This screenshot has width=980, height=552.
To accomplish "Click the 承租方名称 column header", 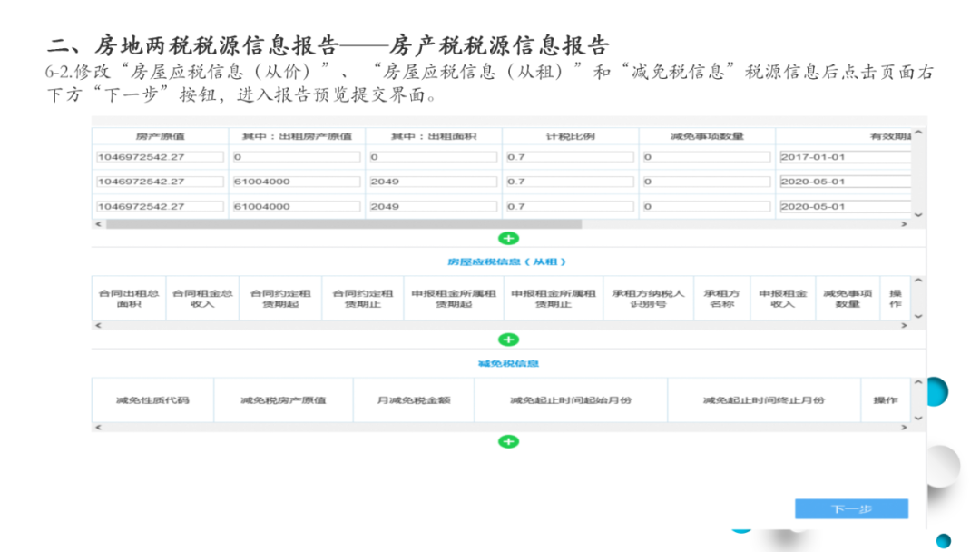I will pos(722,298).
